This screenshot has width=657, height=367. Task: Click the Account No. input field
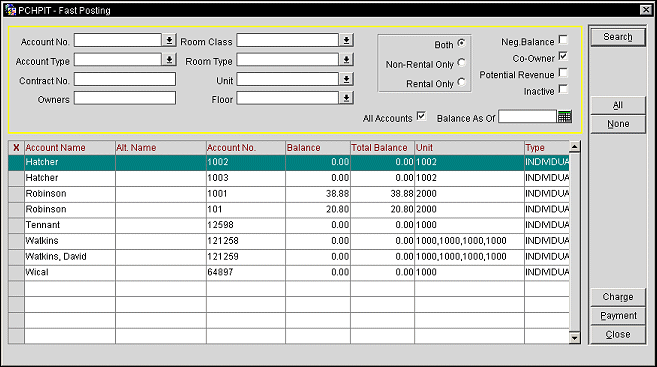[x=118, y=40]
